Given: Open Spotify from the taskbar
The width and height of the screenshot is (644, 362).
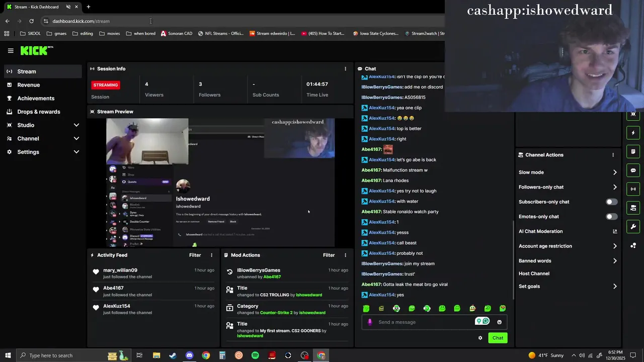Looking at the screenshot, I should (255, 355).
